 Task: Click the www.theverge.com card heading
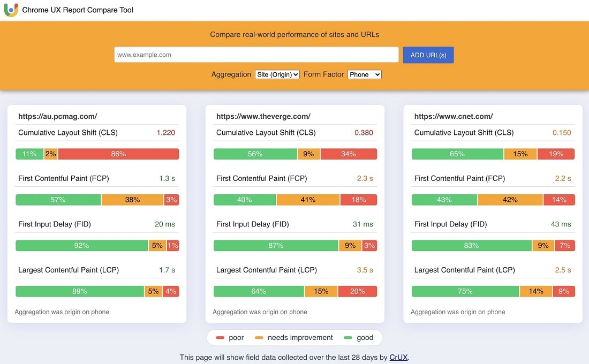[263, 116]
